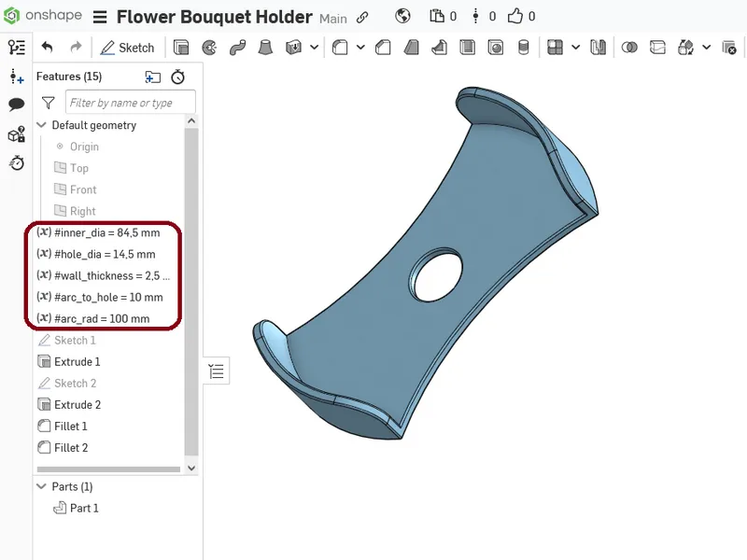Open the comments panel
The image size is (747, 560).
click(x=17, y=105)
